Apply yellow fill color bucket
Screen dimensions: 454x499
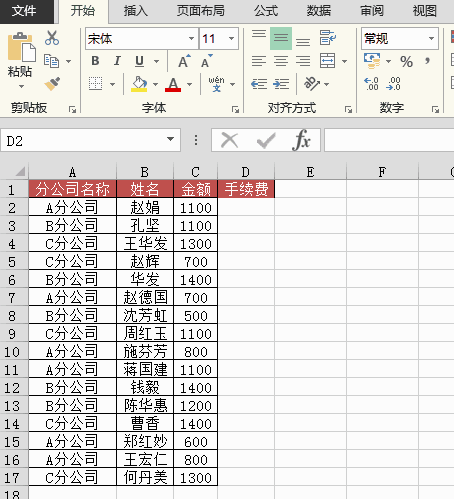[x=139, y=84]
